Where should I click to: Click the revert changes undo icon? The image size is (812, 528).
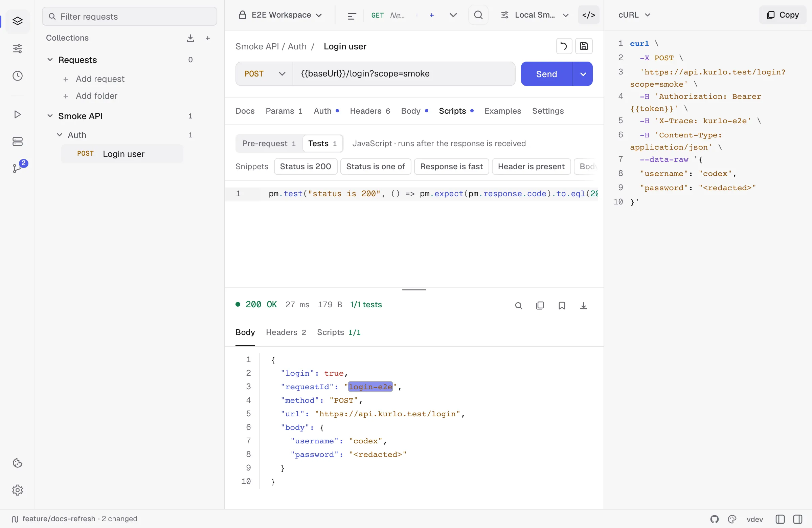(x=564, y=46)
